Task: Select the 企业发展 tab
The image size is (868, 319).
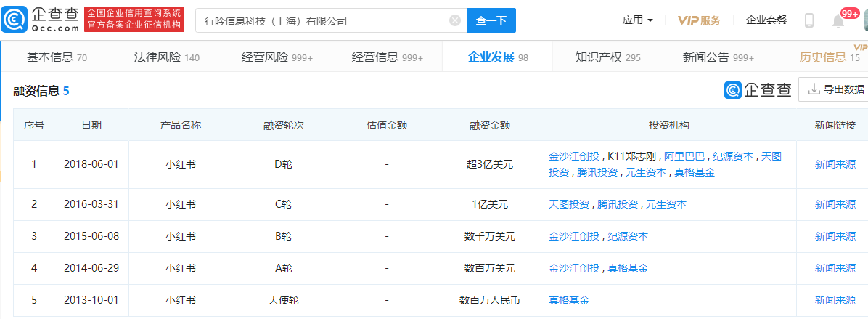Action: [x=498, y=57]
